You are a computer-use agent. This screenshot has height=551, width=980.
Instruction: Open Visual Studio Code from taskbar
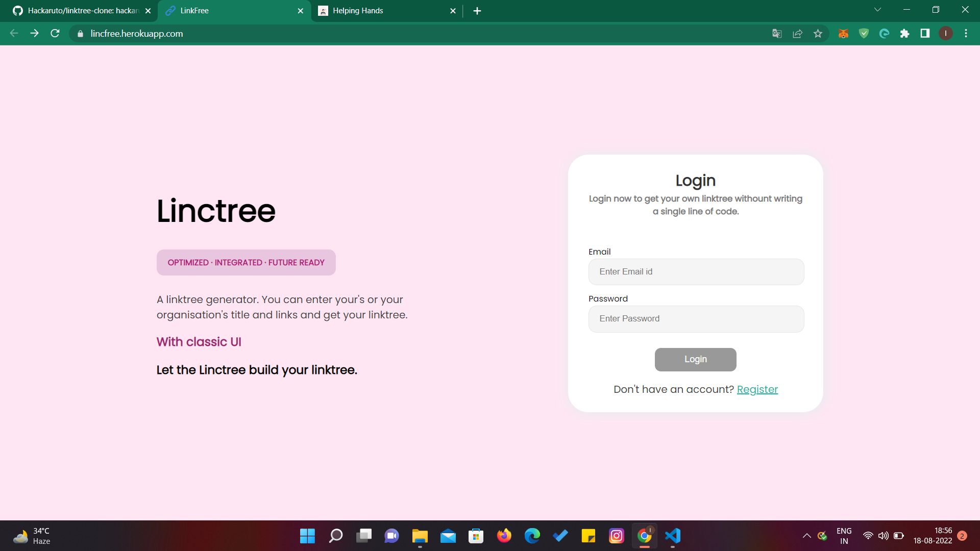(672, 536)
